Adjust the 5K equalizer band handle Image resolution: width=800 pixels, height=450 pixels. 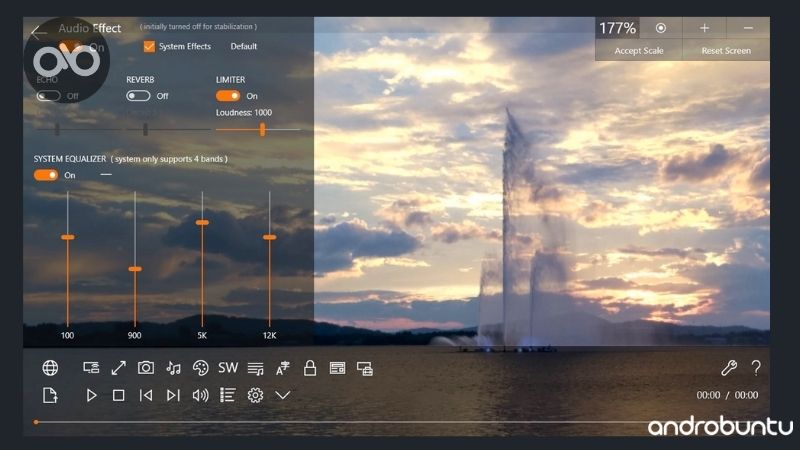click(x=202, y=222)
